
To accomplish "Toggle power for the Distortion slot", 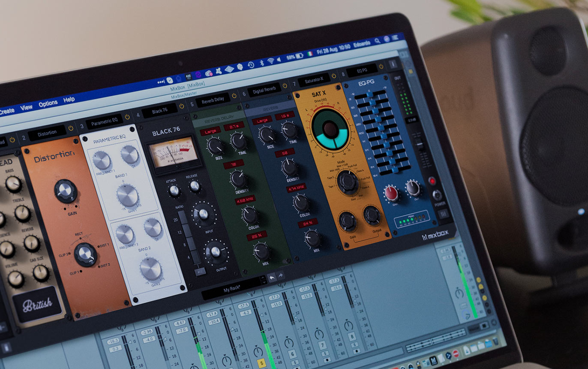I will point(71,128).
